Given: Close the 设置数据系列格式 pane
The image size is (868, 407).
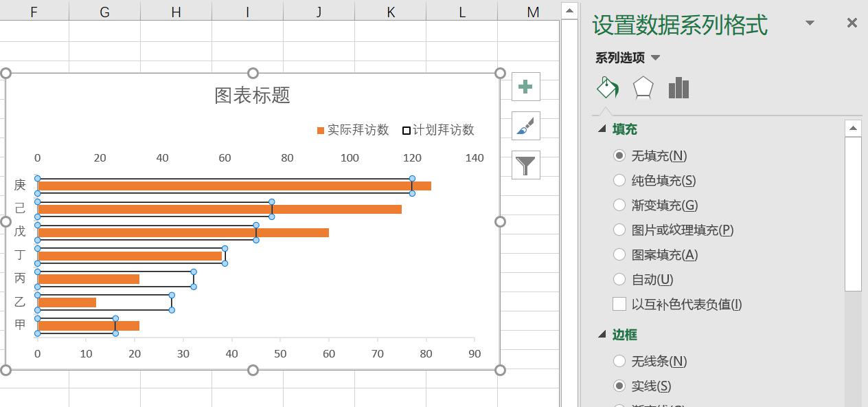Looking at the screenshot, I should pos(852,23).
